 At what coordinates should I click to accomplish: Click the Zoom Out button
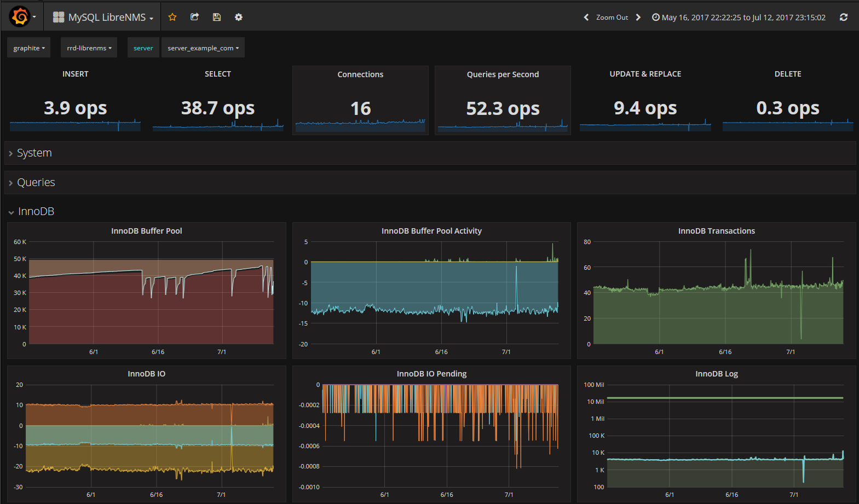(x=612, y=18)
